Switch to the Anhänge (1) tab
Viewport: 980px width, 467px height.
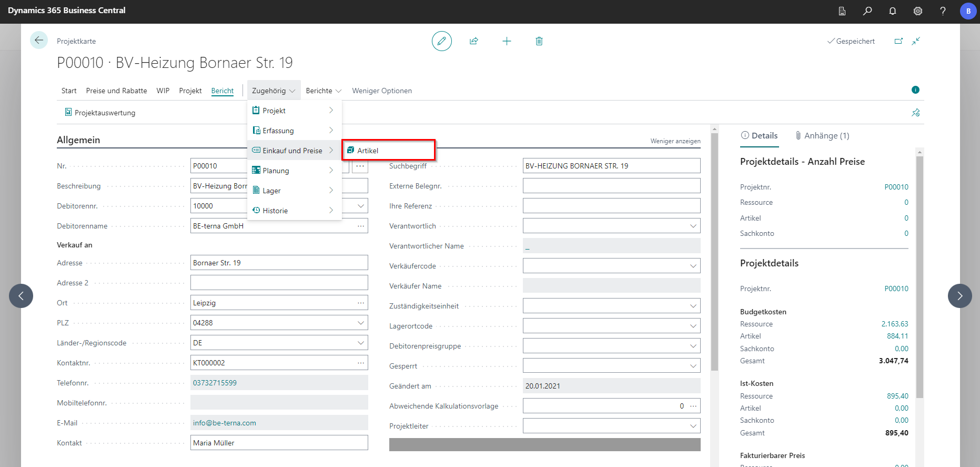pos(822,136)
